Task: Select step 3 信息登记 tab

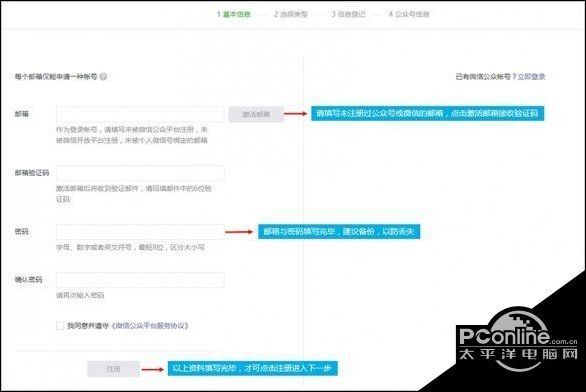Action: click(x=348, y=14)
